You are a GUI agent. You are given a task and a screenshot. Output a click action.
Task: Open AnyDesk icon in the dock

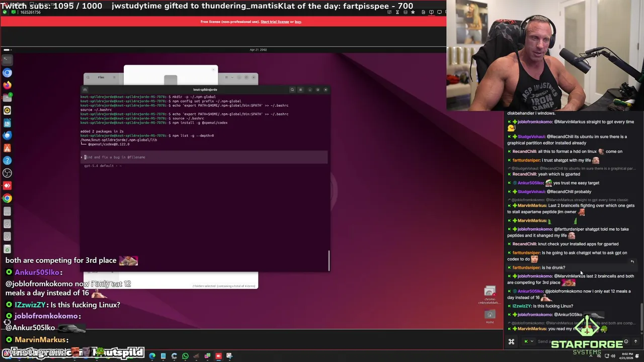coord(7,186)
